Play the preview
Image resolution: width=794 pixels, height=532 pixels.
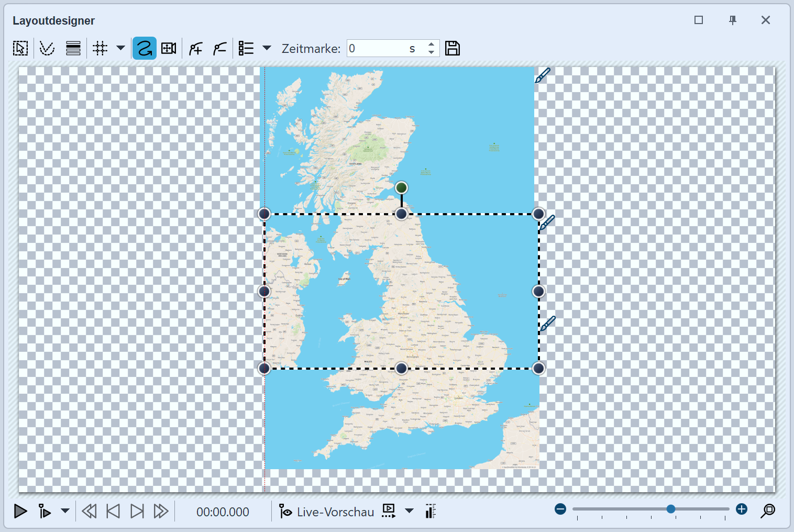coord(20,511)
